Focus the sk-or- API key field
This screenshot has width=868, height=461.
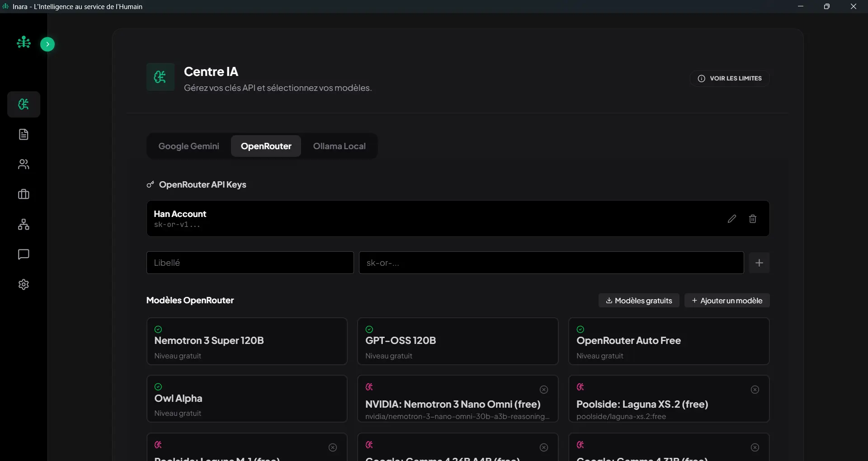point(552,263)
